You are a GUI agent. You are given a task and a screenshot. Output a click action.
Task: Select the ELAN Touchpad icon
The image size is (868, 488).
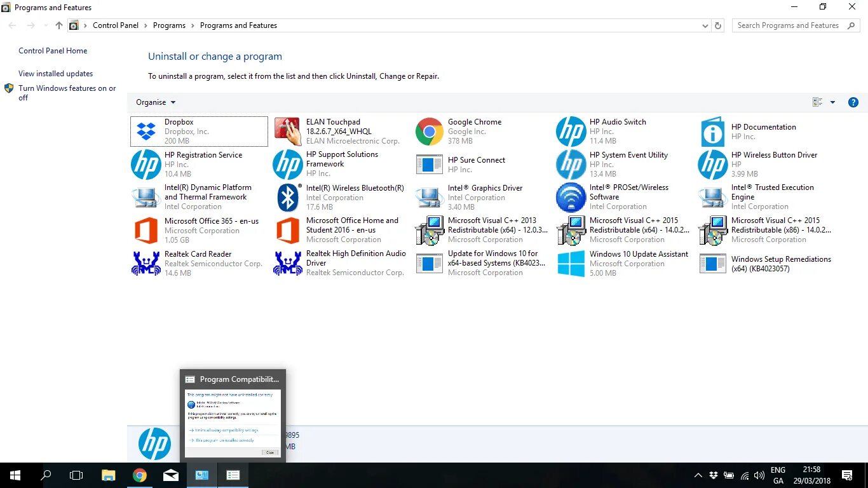[288, 132]
